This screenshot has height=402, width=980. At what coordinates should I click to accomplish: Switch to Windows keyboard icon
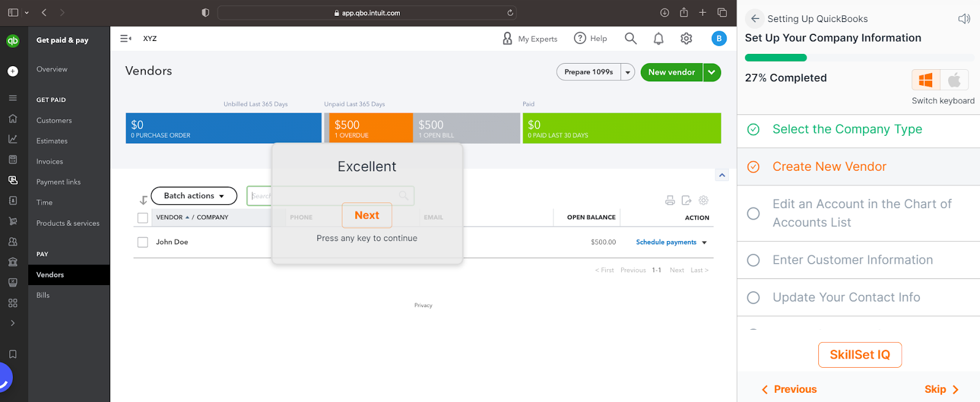tap(925, 80)
